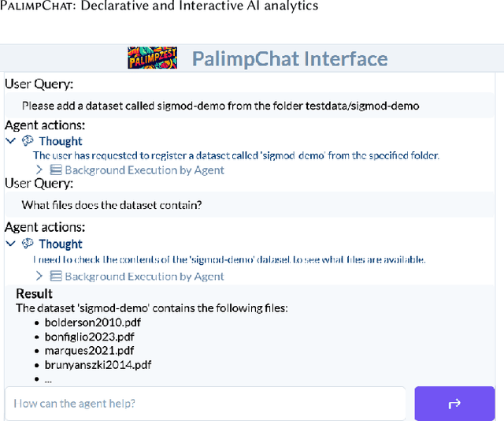Collapse the second Thought section chevron

point(10,244)
